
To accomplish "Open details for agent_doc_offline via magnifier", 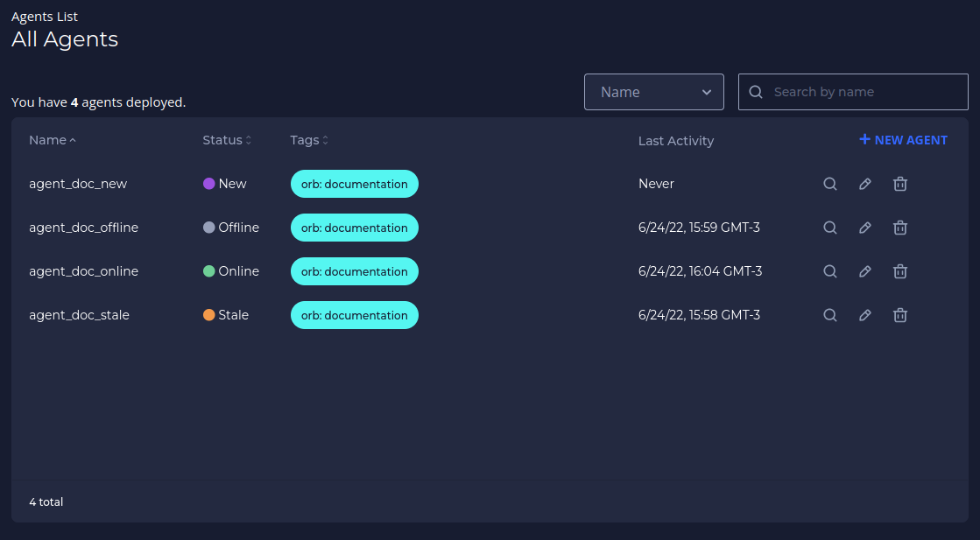I will pyautogui.click(x=830, y=228).
